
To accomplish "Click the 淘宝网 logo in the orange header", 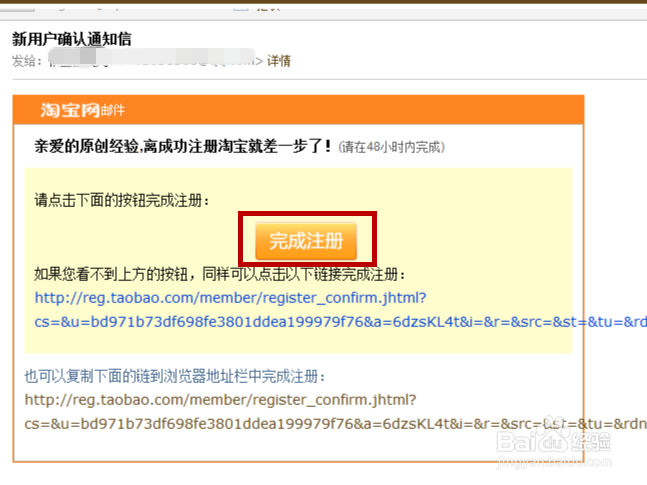I will click(x=70, y=110).
